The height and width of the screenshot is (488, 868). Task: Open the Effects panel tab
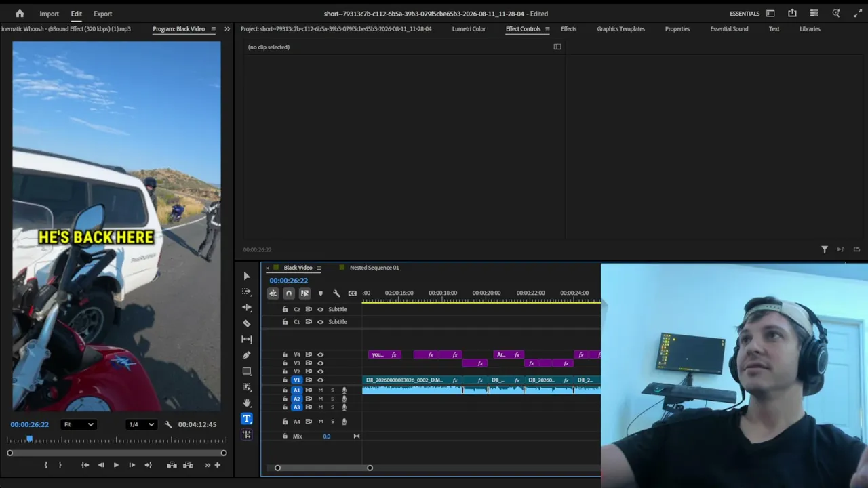click(568, 29)
